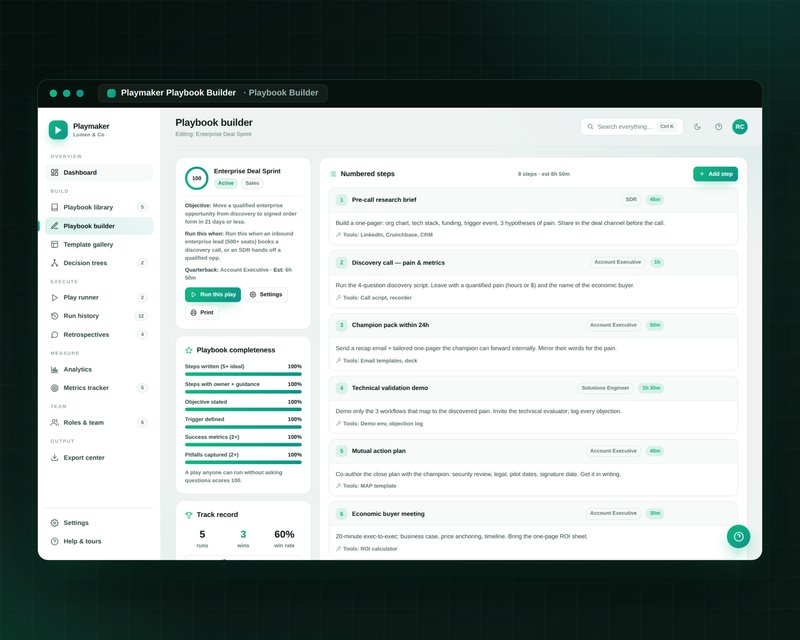The image size is (800, 640).
Task: Click the Run this play triangle icon
Action: pos(193,294)
